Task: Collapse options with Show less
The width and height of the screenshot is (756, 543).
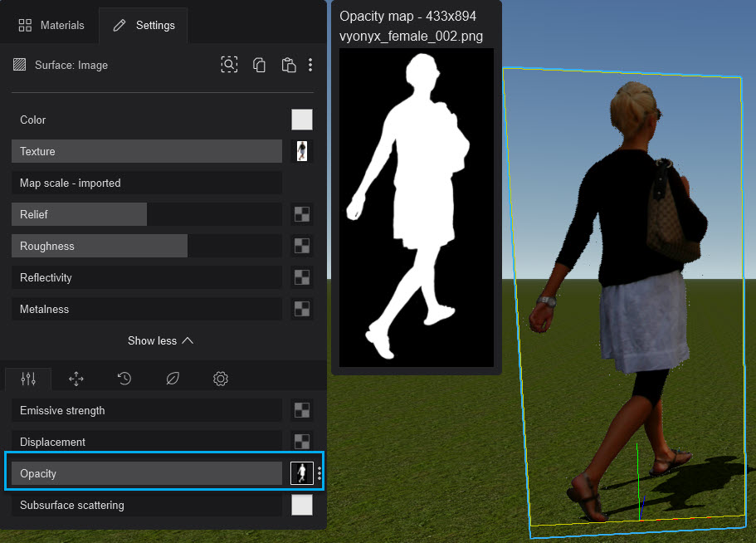Action: [160, 340]
